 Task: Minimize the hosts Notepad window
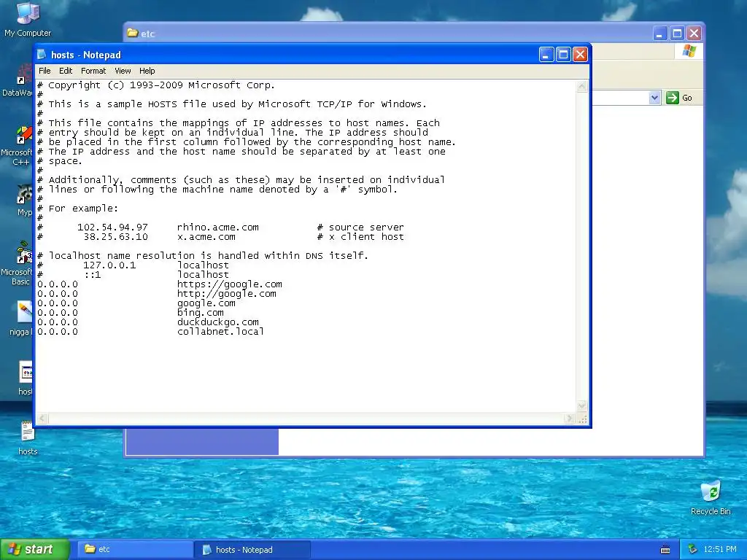[546, 55]
